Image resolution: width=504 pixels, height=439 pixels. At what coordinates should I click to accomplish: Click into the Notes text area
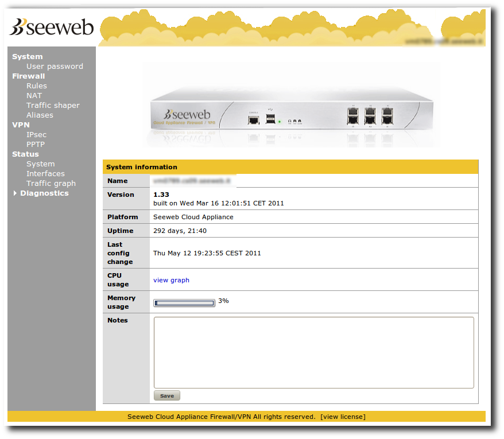tap(314, 352)
